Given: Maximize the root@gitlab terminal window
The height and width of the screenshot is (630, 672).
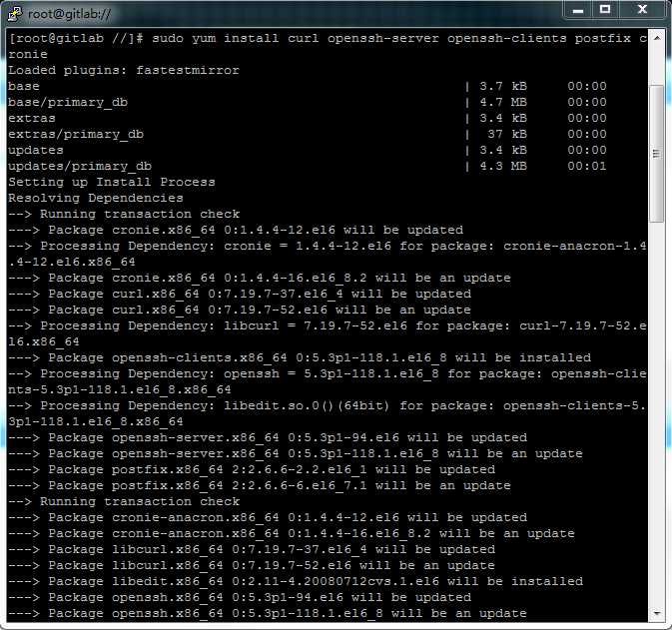Looking at the screenshot, I should (605, 10).
